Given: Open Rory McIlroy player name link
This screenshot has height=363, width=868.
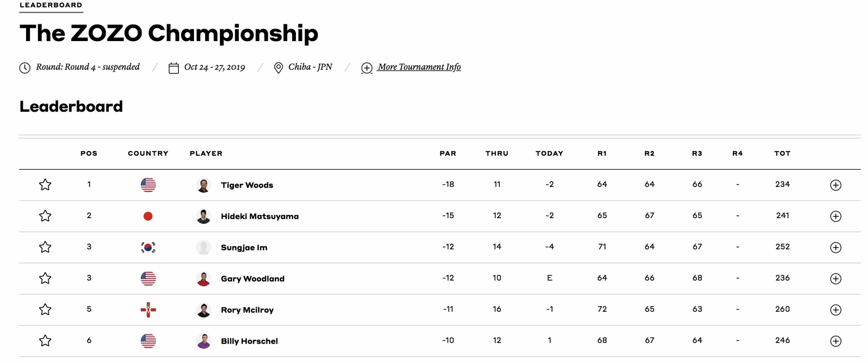Looking at the screenshot, I should [x=247, y=310].
